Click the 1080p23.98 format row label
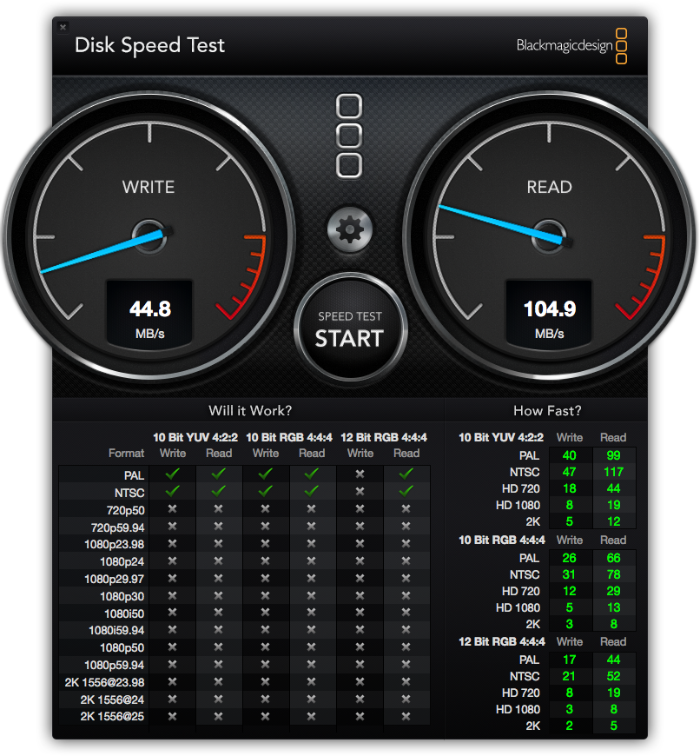 point(114,544)
